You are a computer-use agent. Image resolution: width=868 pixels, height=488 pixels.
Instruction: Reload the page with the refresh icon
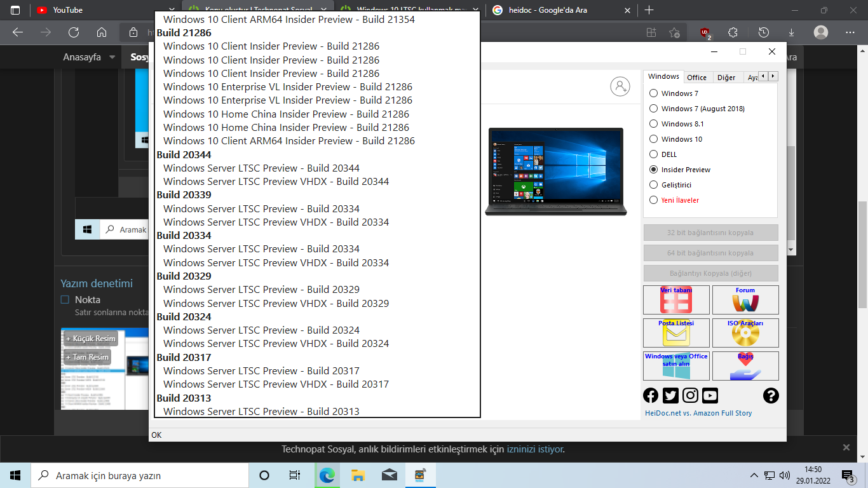(74, 32)
